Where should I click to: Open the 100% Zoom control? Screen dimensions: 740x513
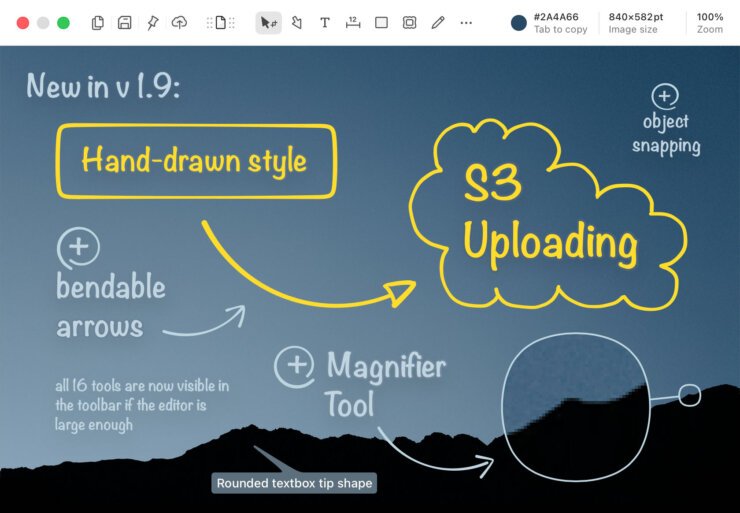(x=710, y=23)
